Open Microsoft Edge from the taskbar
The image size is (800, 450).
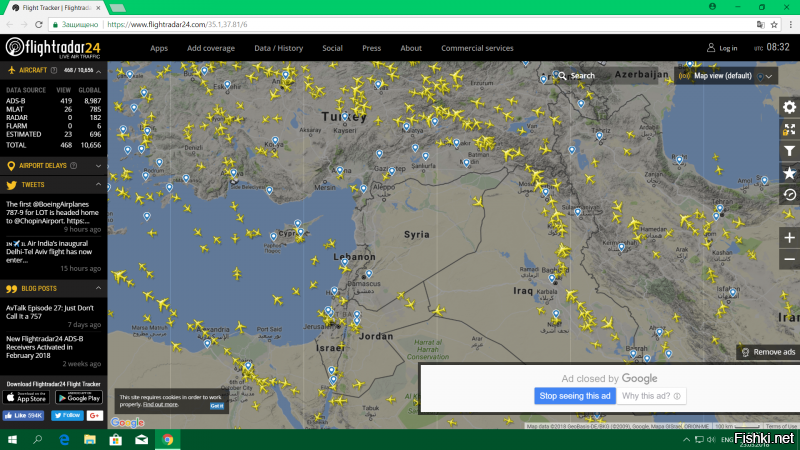pos(64,440)
